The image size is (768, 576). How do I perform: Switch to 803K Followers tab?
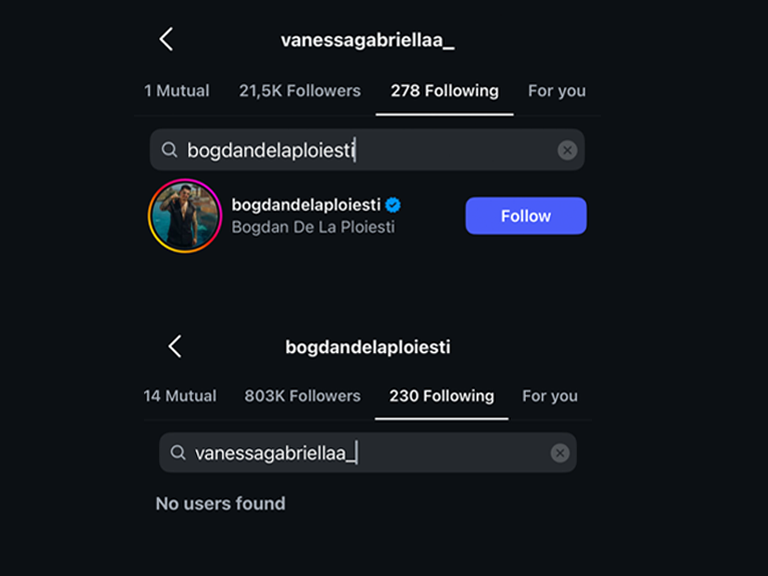click(x=302, y=396)
